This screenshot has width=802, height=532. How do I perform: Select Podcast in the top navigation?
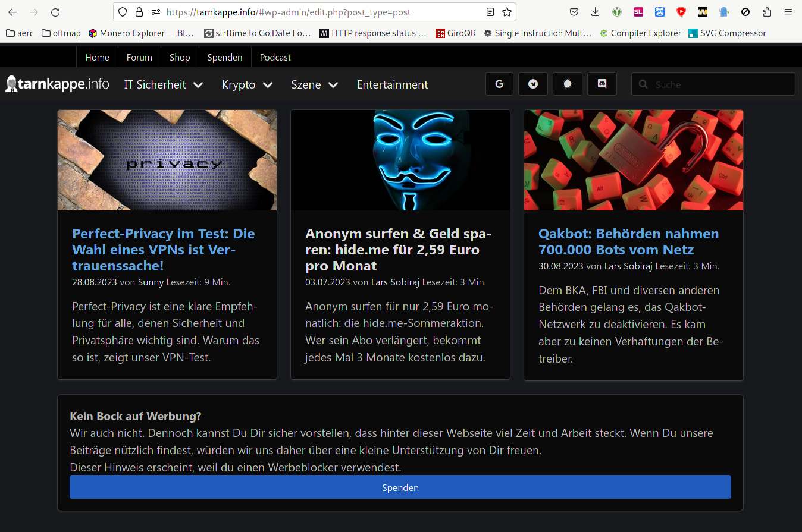(x=275, y=58)
